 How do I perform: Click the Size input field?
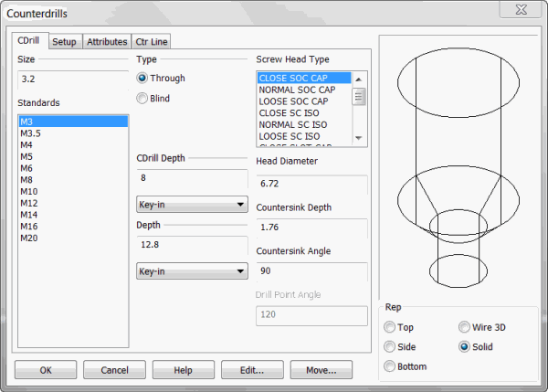tap(73, 79)
